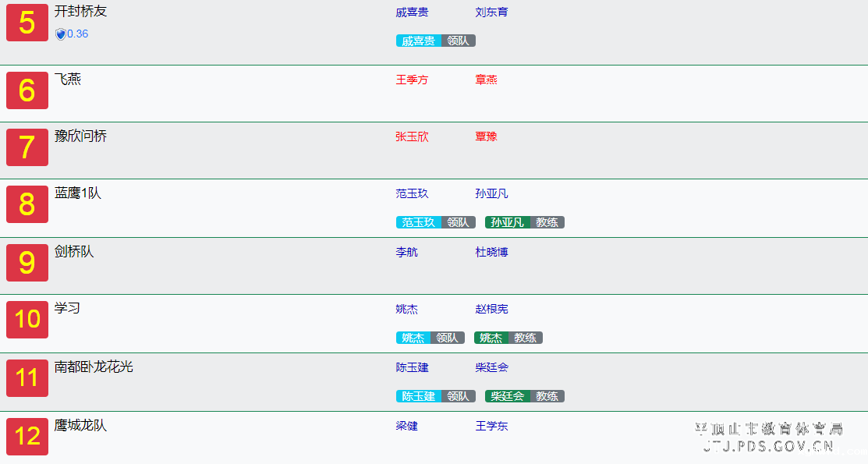Click the green 姚杰 教练 tag

tap(508, 338)
